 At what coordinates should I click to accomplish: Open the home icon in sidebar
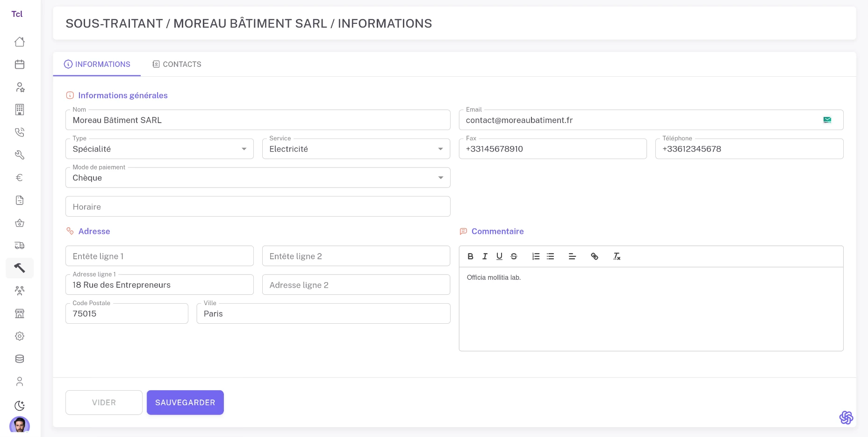tap(20, 42)
